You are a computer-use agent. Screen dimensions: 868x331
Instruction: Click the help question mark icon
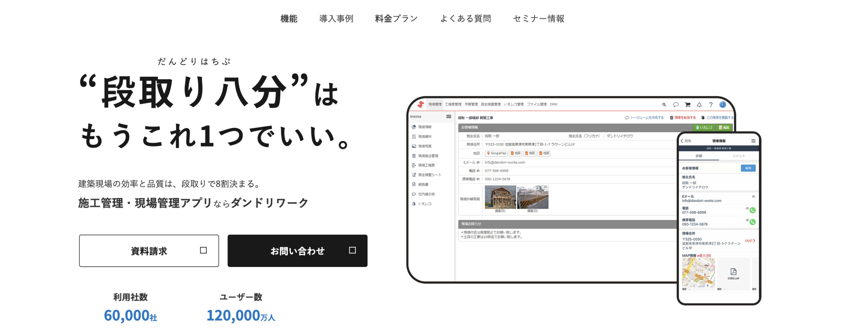click(711, 105)
